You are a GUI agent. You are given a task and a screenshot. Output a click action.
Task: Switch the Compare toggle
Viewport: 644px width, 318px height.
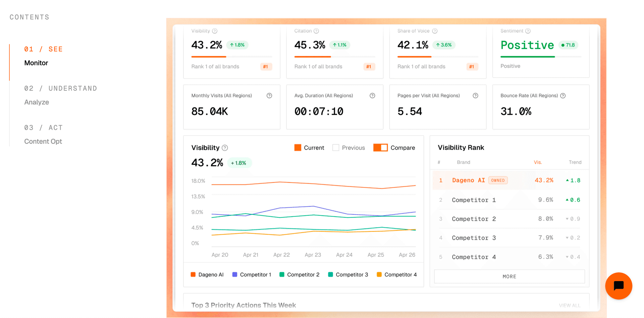pyautogui.click(x=380, y=148)
